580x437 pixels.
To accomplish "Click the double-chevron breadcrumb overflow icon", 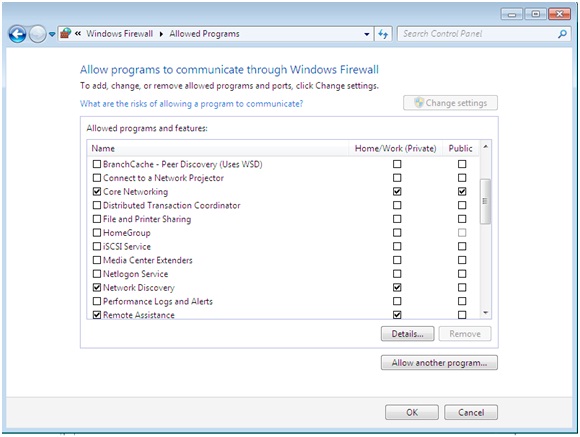I will click(78, 34).
